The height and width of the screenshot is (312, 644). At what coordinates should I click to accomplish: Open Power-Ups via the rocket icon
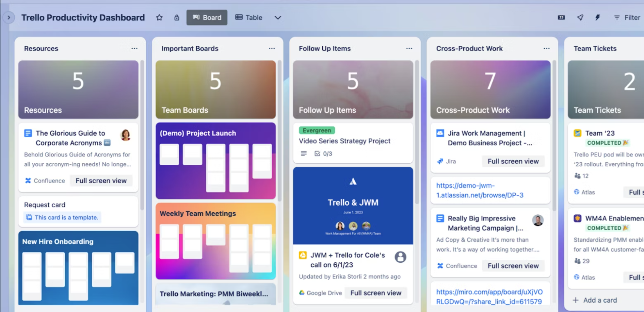[580, 17]
